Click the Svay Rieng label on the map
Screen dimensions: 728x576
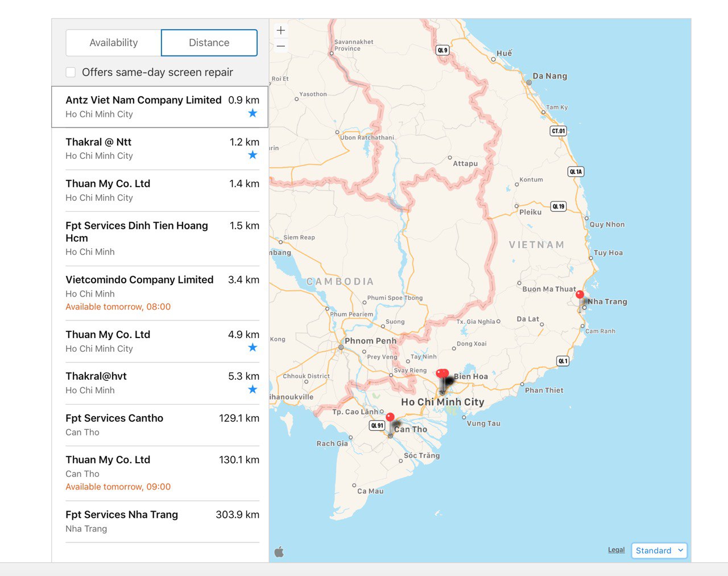coord(410,371)
